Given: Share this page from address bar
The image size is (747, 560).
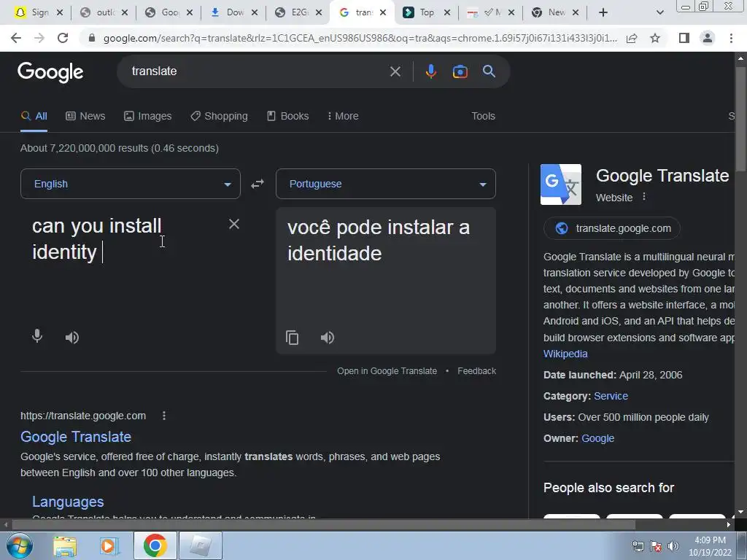Looking at the screenshot, I should 632,38.
